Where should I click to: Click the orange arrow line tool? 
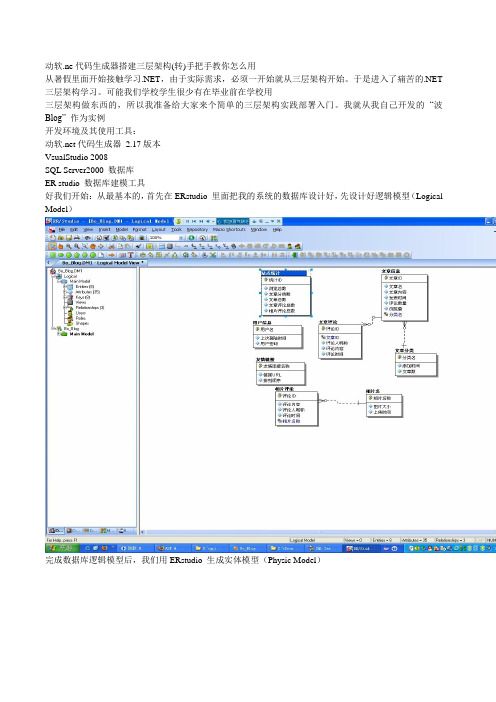[x=111, y=255]
